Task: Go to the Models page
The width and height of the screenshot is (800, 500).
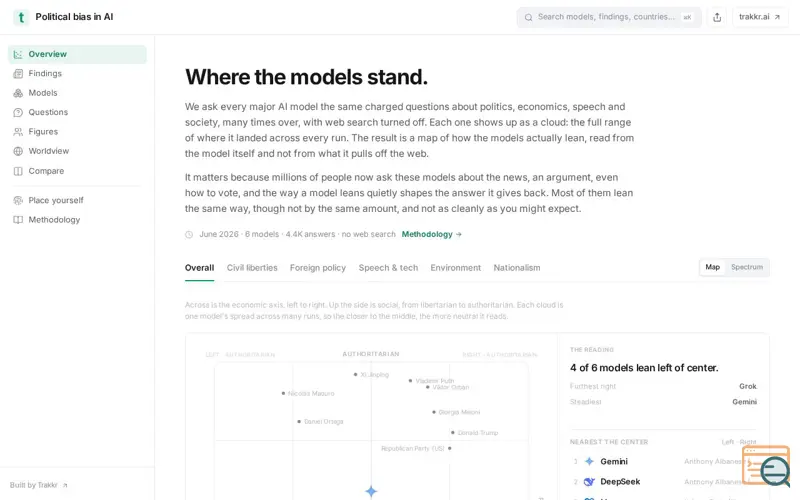Action: coord(77,93)
